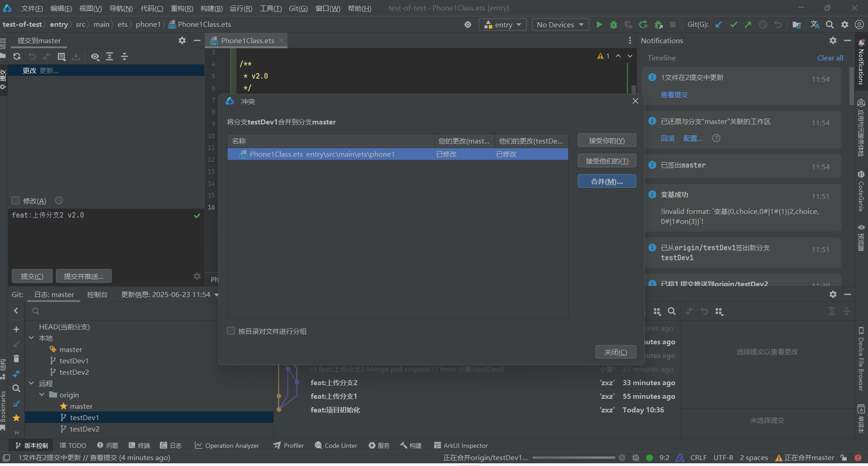The height and width of the screenshot is (466, 868).
Task: Open commit panel options gear
Action: [182, 40]
